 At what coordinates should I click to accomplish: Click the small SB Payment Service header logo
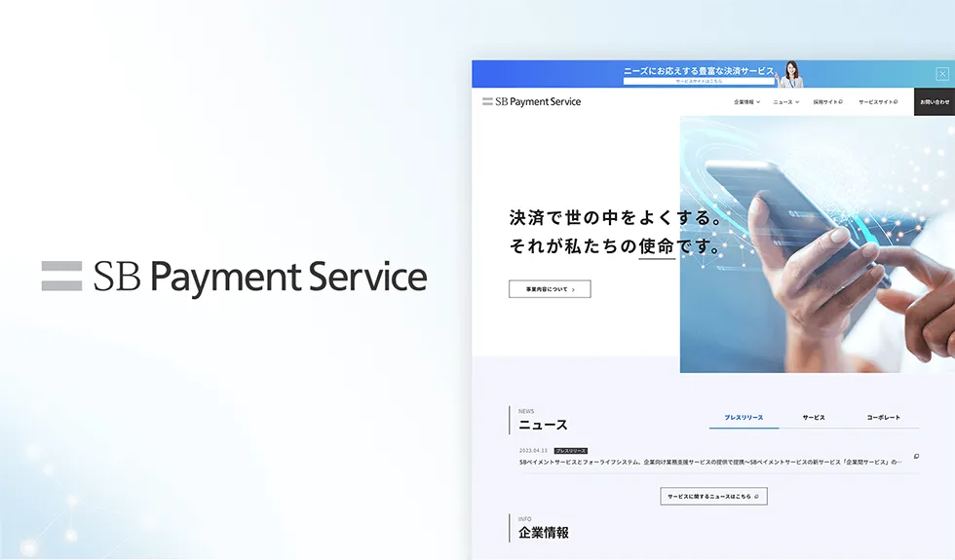[x=531, y=101]
